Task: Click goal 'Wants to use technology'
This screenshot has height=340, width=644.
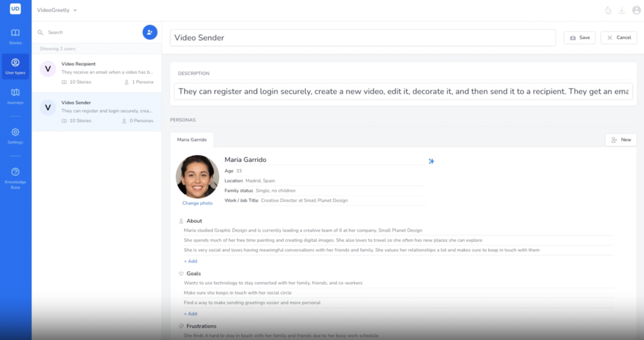Action: click(398, 283)
